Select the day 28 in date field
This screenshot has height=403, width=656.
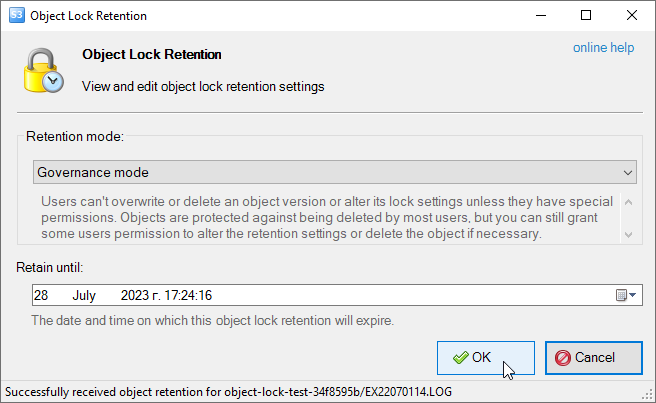click(x=41, y=295)
